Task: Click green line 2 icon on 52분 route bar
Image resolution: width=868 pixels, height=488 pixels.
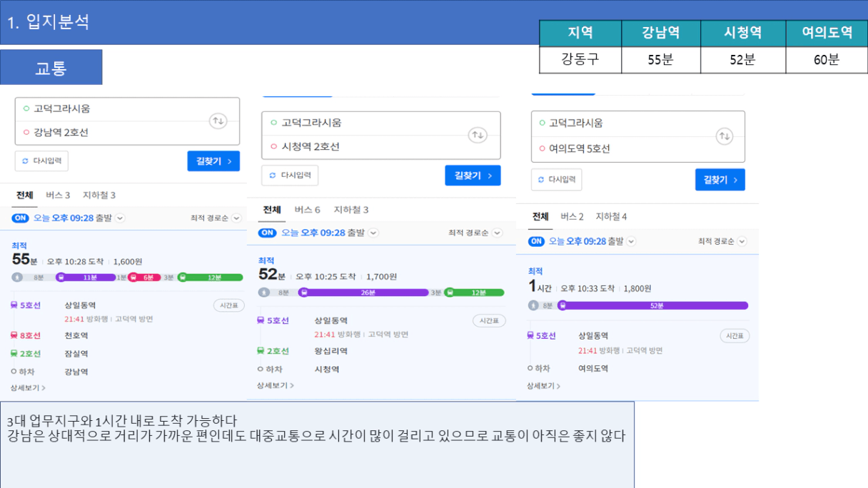Action: click(450, 293)
